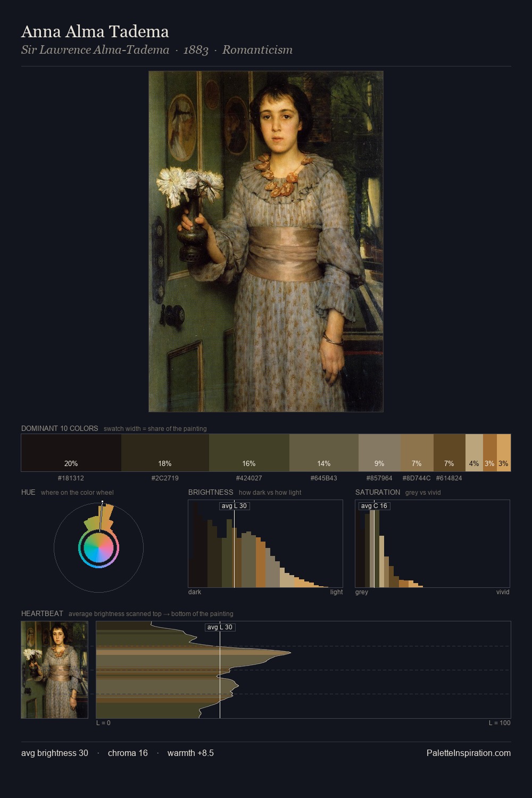
Task: Click the hue color wheel
Action: tap(98, 547)
